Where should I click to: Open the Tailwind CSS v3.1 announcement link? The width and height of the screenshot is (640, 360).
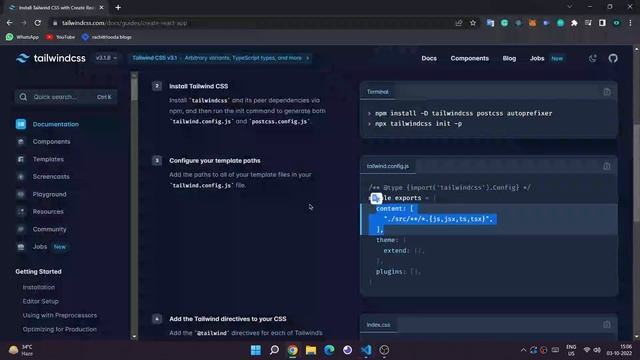pos(220,58)
